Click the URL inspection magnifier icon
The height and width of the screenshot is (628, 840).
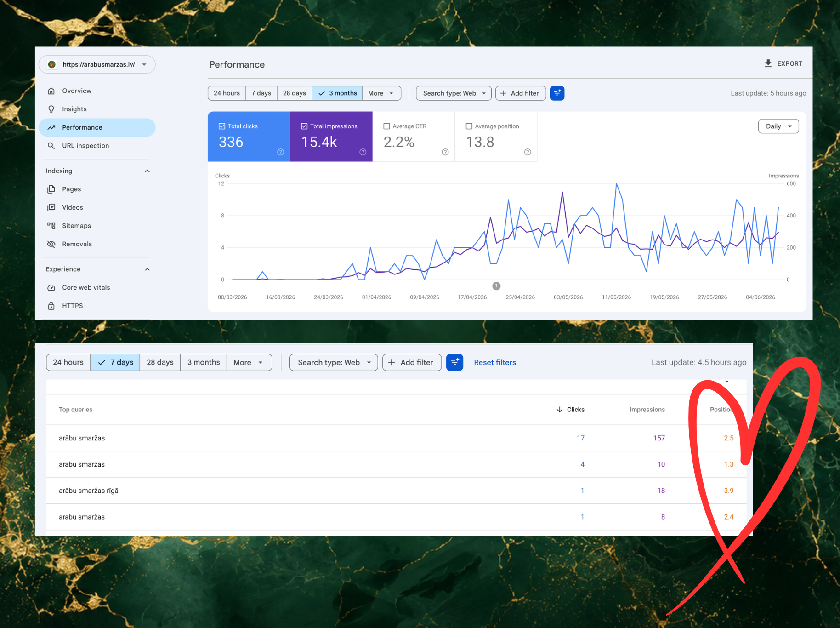point(51,146)
